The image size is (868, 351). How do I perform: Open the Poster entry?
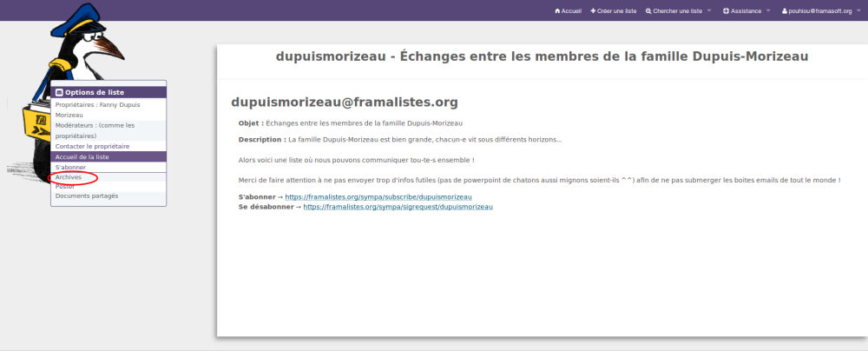(x=65, y=186)
